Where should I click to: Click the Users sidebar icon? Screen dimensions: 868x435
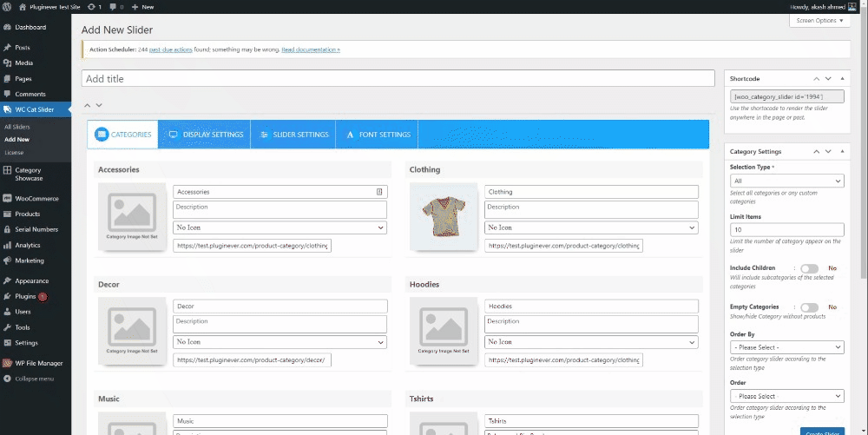pyautogui.click(x=7, y=312)
